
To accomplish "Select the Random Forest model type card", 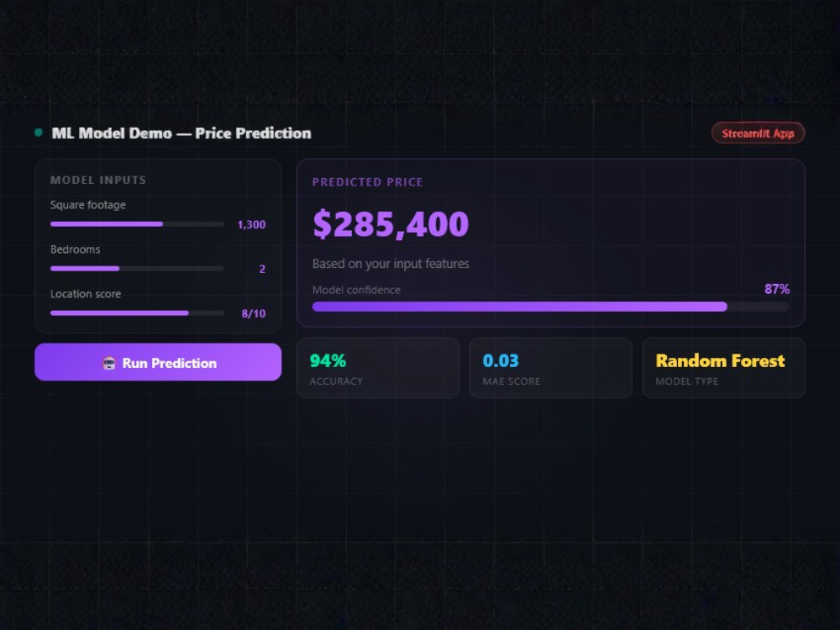I will click(x=724, y=368).
